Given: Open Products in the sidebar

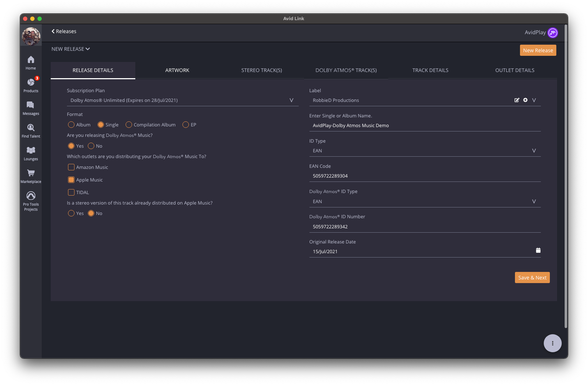Looking at the screenshot, I should 31,85.
